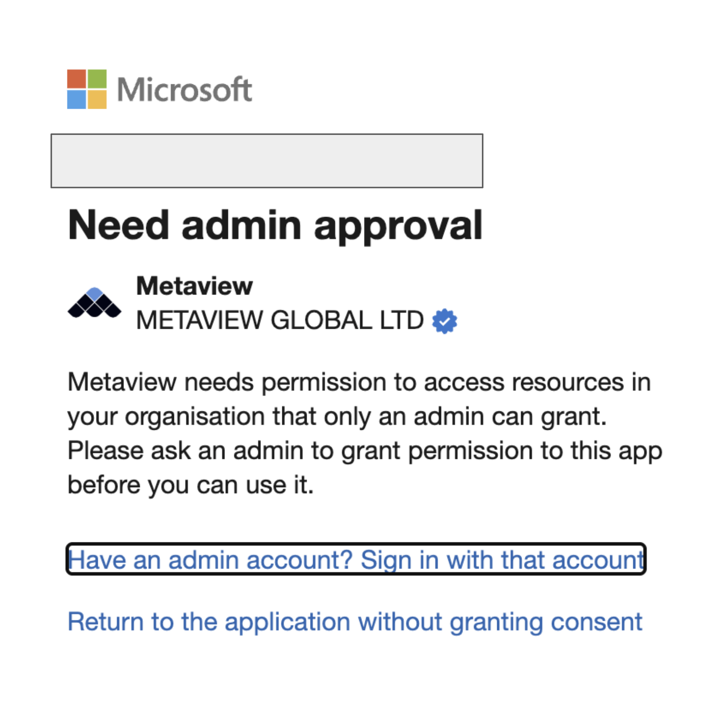Select the greyed-out account field

267,160
